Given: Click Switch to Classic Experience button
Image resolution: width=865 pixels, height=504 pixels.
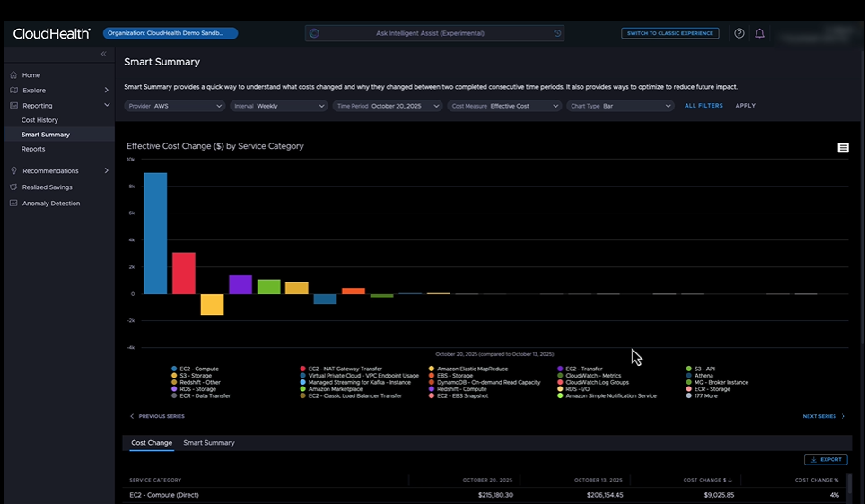Looking at the screenshot, I should tap(669, 34).
